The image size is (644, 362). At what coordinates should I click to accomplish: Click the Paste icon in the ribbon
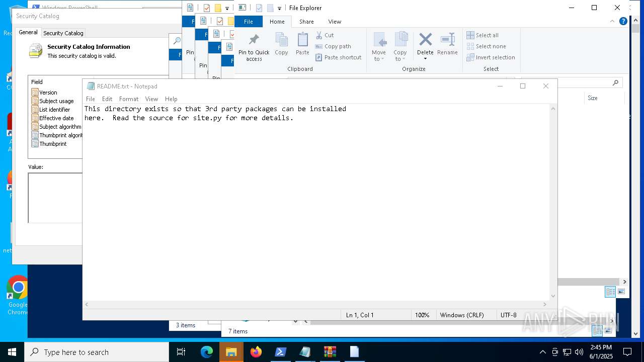[x=302, y=44]
